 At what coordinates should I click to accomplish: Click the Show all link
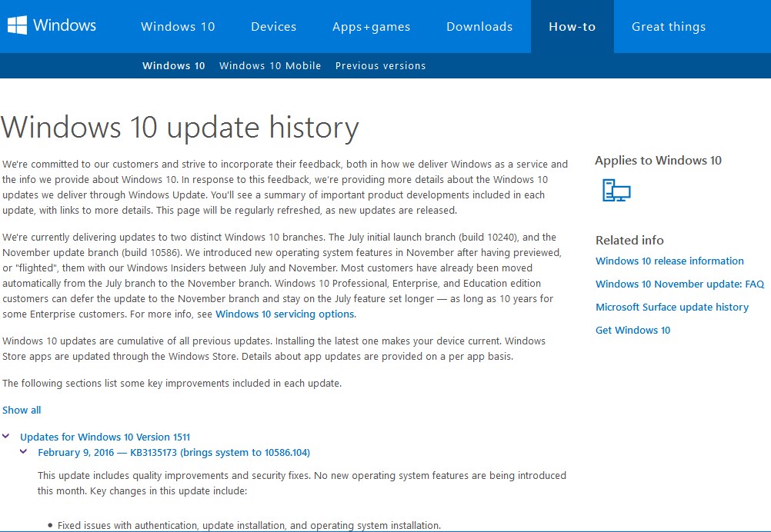(22, 411)
